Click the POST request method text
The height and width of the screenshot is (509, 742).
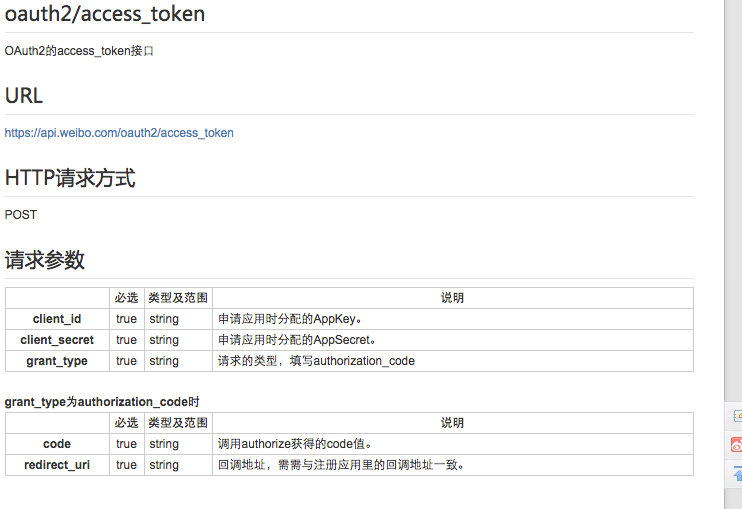(x=21, y=215)
